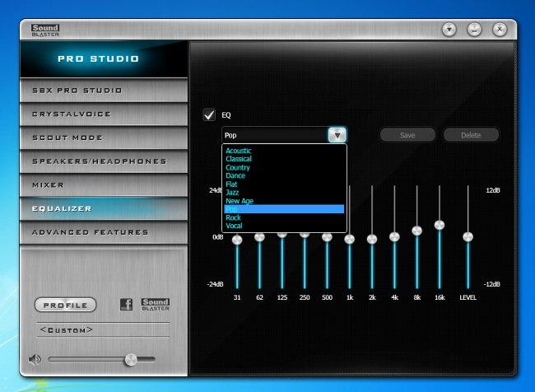535x392 pixels.
Task: Click the 8k slider knob
Action: [x=417, y=231]
